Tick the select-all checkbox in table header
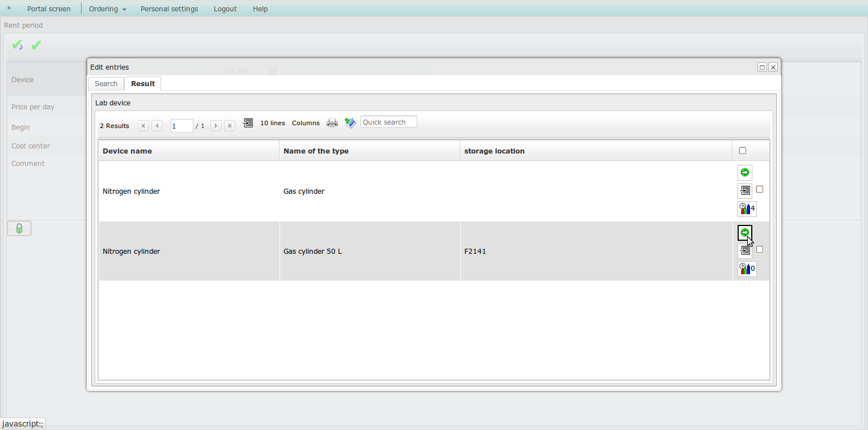This screenshot has width=868, height=430. click(743, 151)
